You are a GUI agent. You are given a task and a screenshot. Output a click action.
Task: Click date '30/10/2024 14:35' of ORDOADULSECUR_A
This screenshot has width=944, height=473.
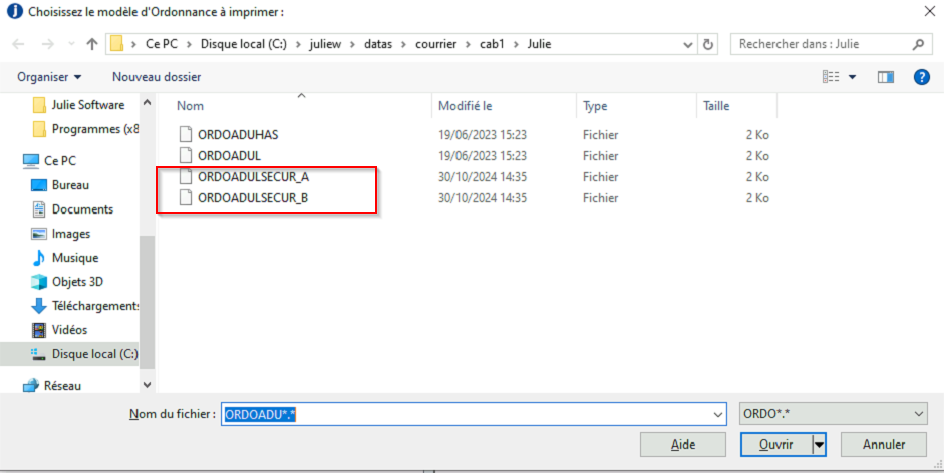[482, 177]
